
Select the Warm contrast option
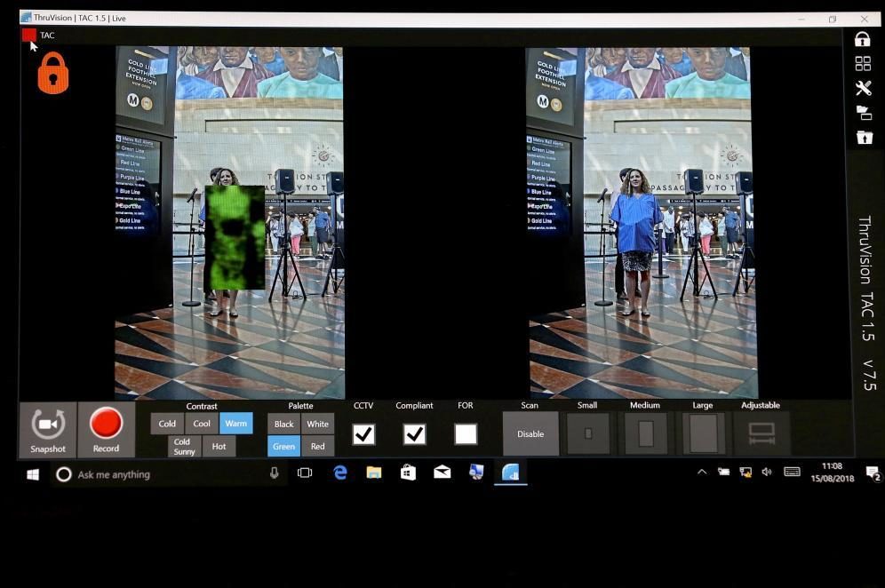(x=236, y=423)
